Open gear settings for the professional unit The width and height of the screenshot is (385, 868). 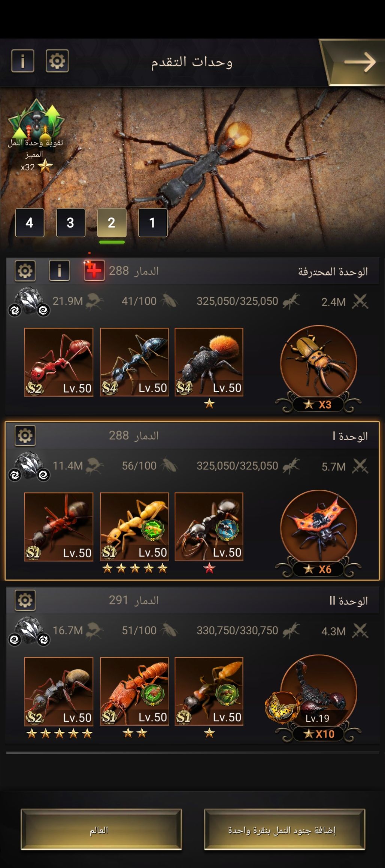pyautogui.click(x=25, y=270)
